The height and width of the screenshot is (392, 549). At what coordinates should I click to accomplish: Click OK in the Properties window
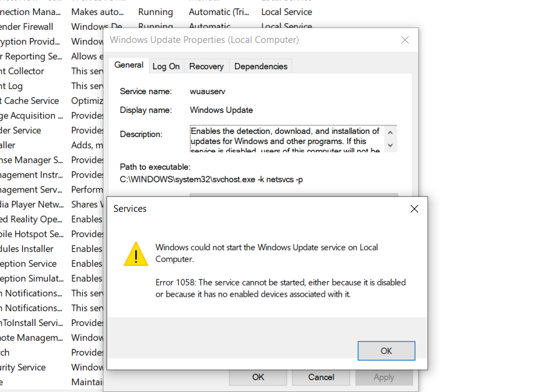pyautogui.click(x=258, y=377)
